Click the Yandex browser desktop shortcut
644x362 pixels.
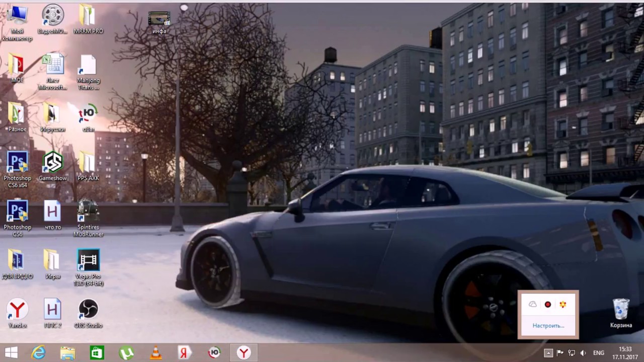click(x=17, y=314)
